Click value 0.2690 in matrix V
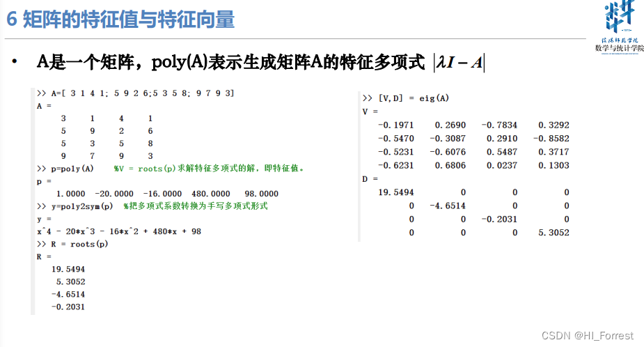The width and height of the screenshot is (644, 347). tap(450, 125)
